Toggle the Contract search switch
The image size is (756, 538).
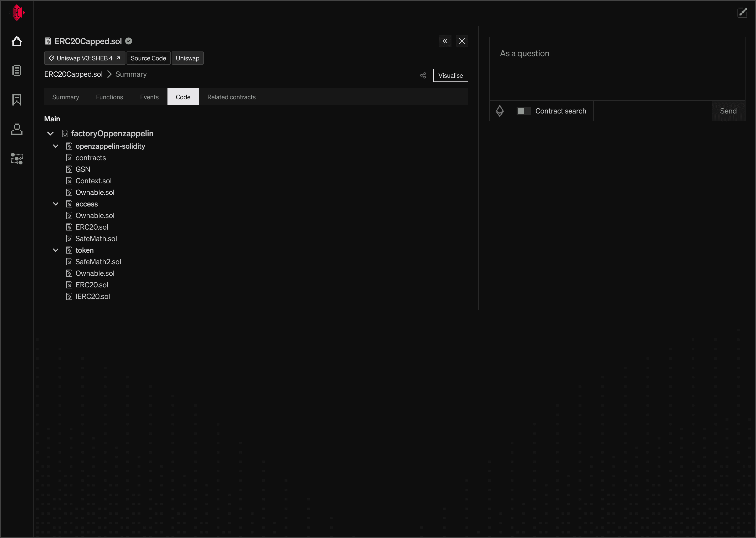click(524, 111)
